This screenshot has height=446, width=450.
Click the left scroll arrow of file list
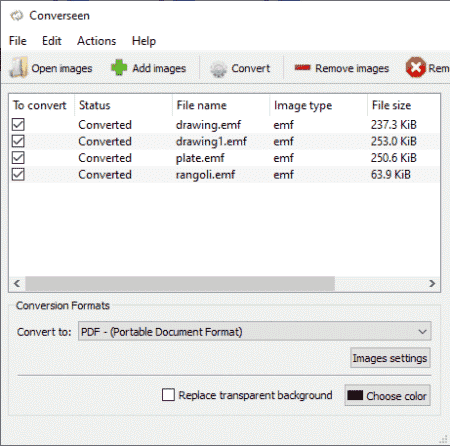pyautogui.click(x=17, y=284)
